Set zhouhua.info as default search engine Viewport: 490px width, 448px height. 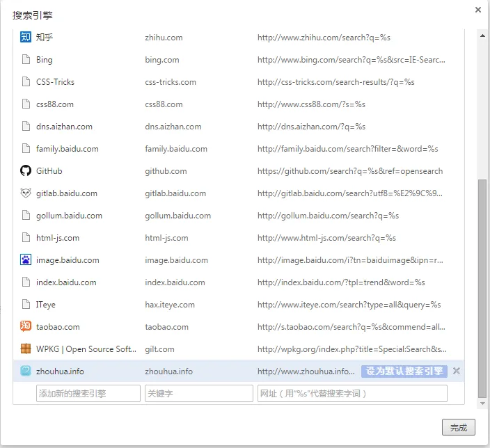pos(404,371)
